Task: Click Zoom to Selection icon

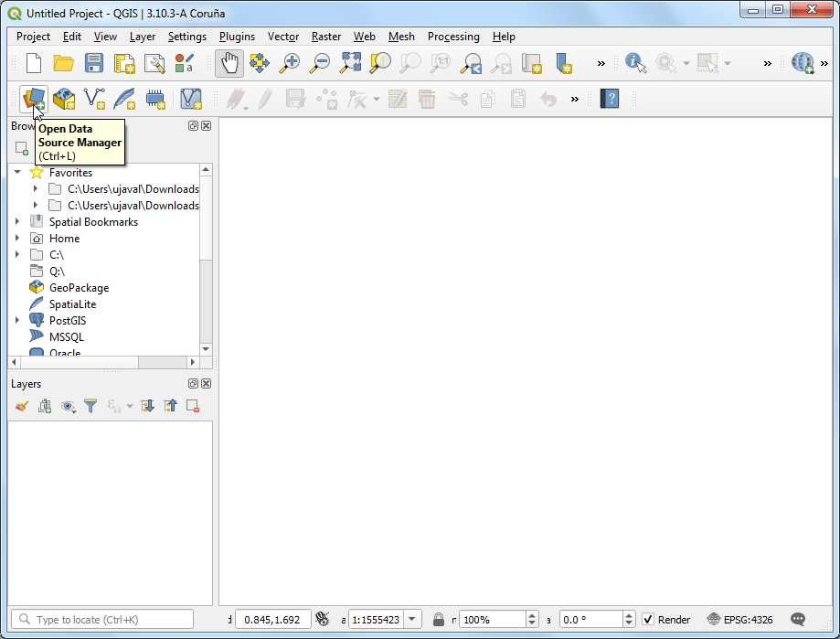Action: tap(380, 63)
